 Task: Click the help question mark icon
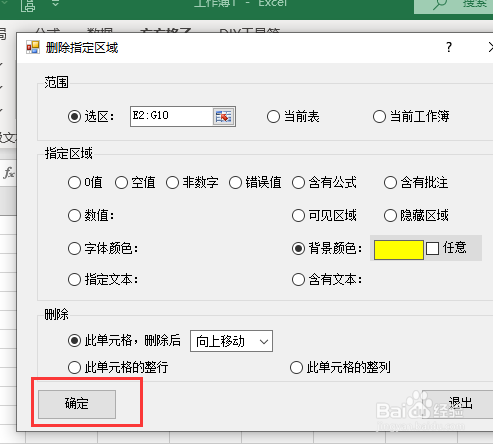(x=449, y=47)
